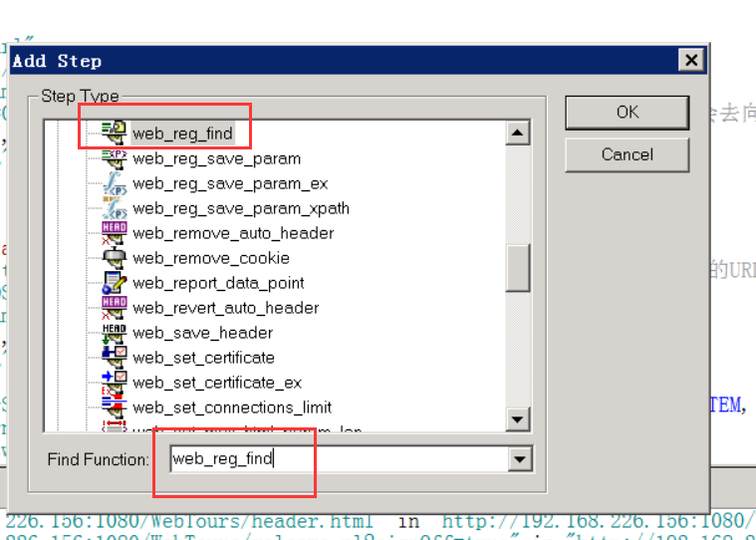Open the Find Function dropdown arrow
The height and width of the screenshot is (540, 756).
pyautogui.click(x=518, y=459)
